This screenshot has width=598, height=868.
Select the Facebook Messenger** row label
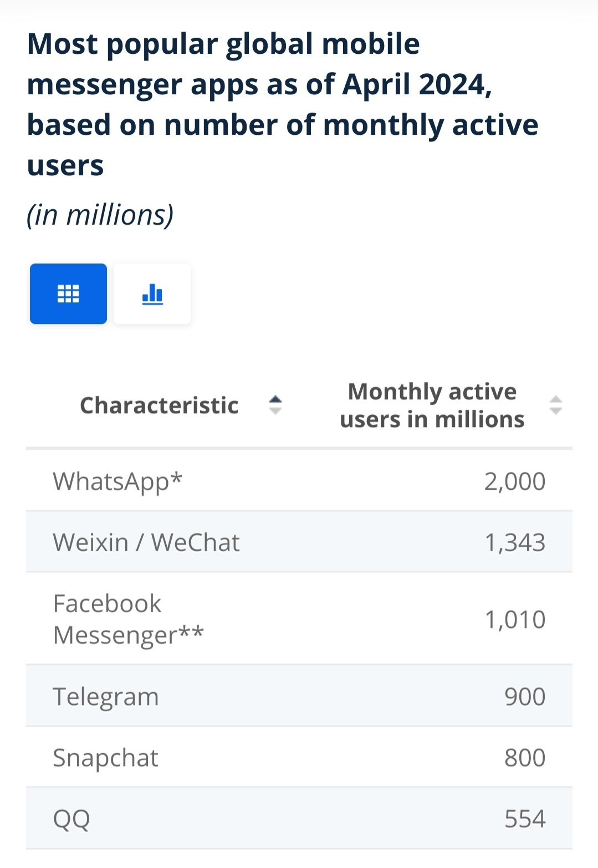pos(128,619)
